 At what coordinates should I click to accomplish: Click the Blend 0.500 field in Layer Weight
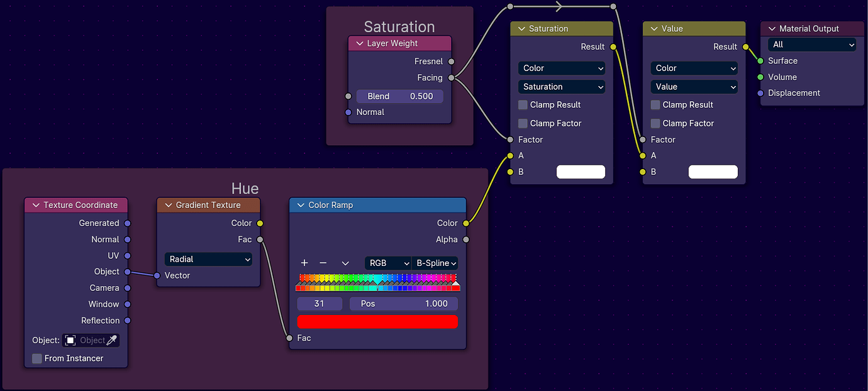click(x=399, y=96)
